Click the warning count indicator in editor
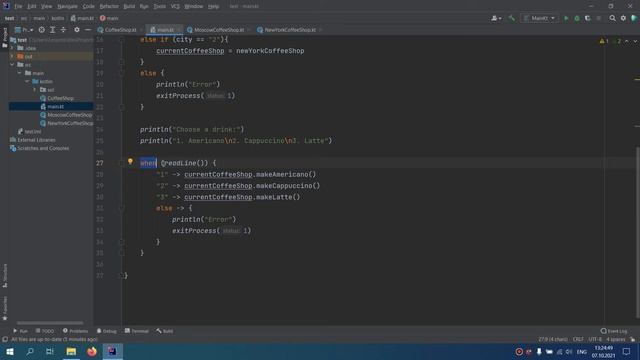Screen dimensions: 640x360 [x=604, y=41]
